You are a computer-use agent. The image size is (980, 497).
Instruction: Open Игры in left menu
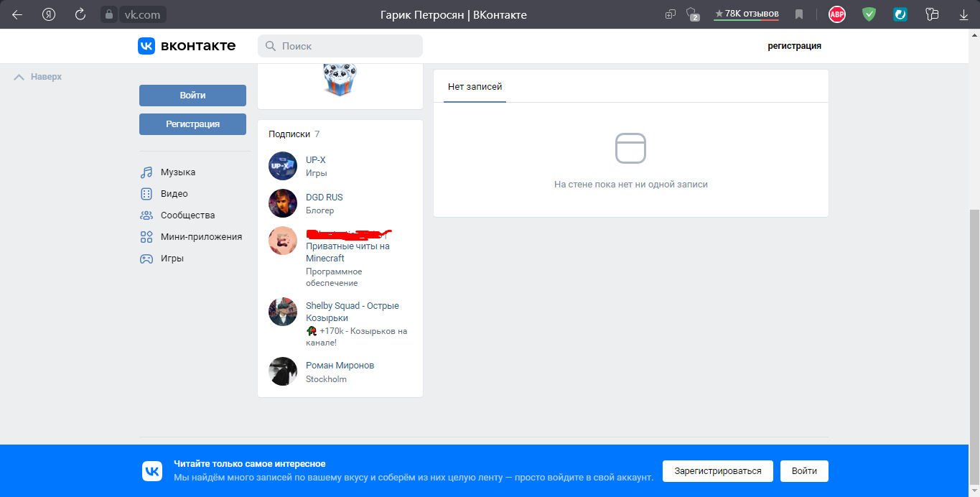click(172, 259)
